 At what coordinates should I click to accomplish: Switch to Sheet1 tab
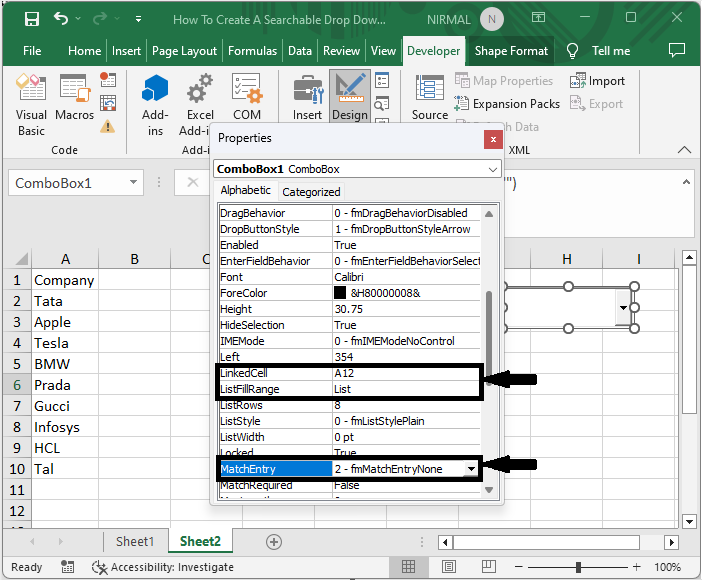pyautogui.click(x=135, y=541)
